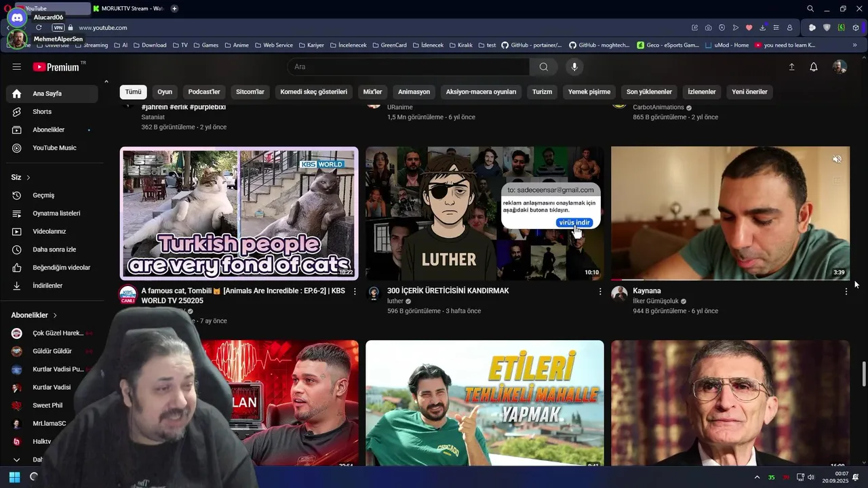Select the Animasyon filter chip
868x488 pixels.
click(x=414, y=91)
